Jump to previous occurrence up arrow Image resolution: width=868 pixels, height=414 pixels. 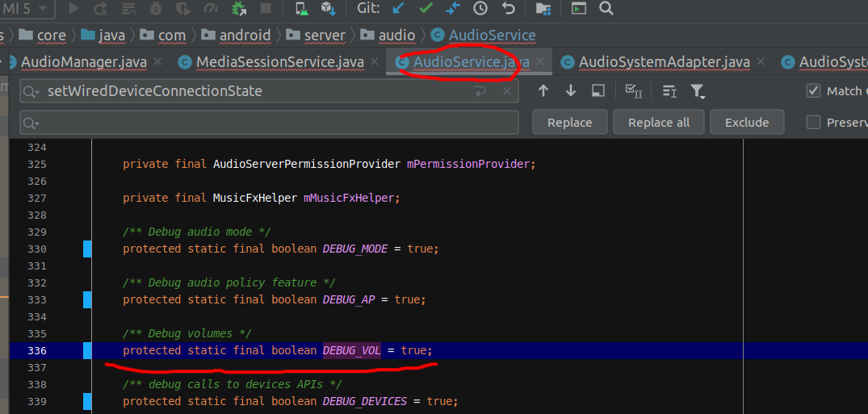tap(543, 90)
